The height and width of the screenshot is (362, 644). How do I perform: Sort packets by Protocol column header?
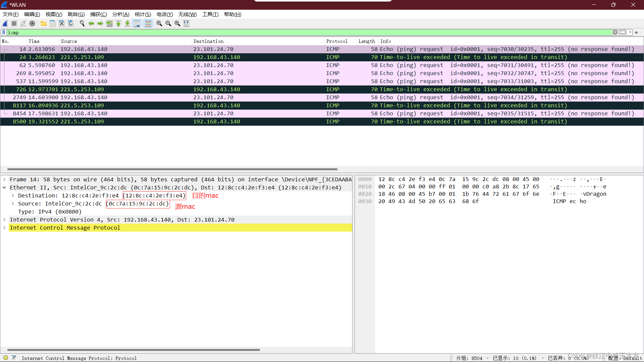[x=337, y=41]
